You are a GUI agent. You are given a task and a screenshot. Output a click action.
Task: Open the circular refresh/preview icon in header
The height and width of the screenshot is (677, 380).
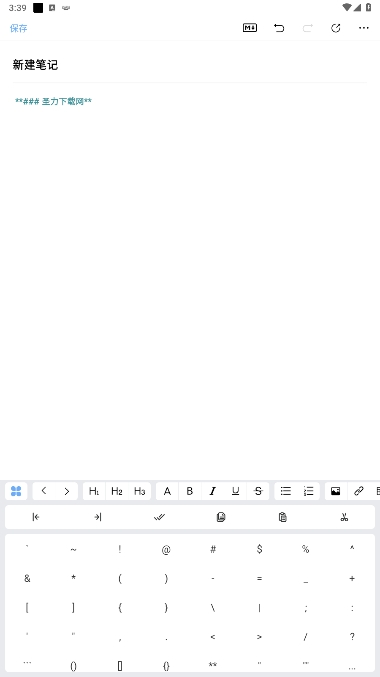click(336, 28)
